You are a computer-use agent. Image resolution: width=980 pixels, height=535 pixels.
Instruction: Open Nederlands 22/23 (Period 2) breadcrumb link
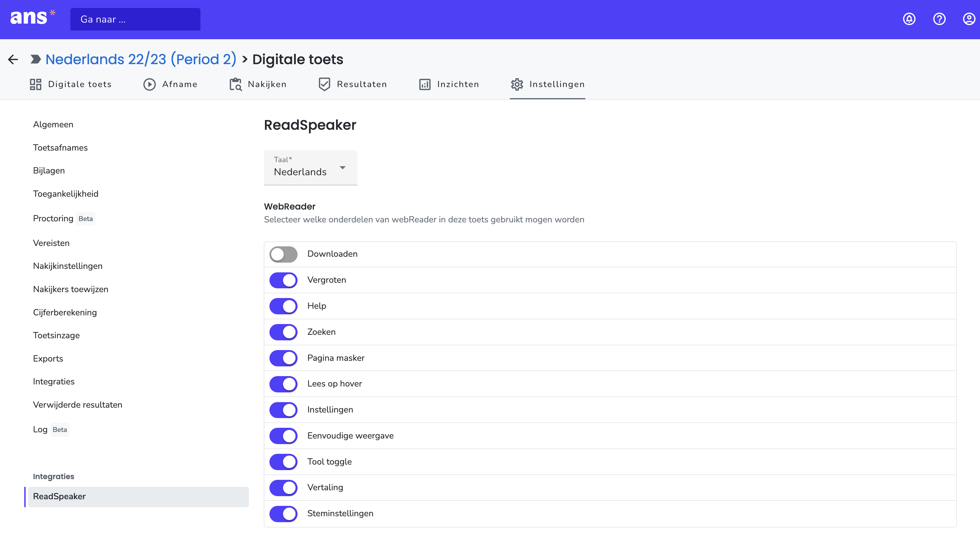coord(141,59)
